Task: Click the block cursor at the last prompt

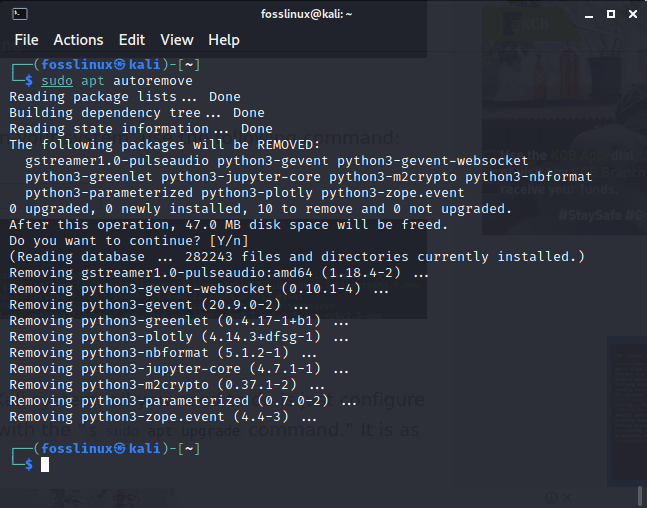Action: 45,465
